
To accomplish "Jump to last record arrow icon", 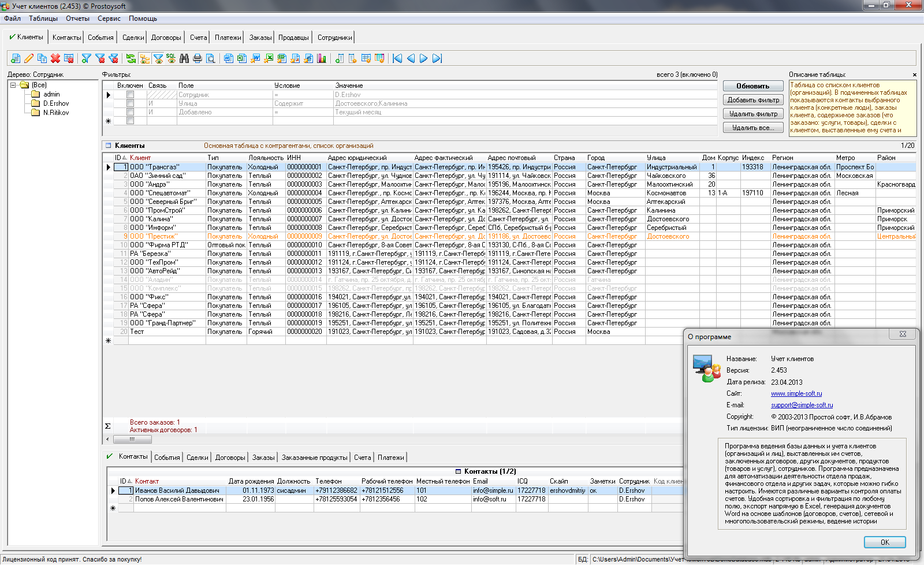I will (x=437, y=58).
